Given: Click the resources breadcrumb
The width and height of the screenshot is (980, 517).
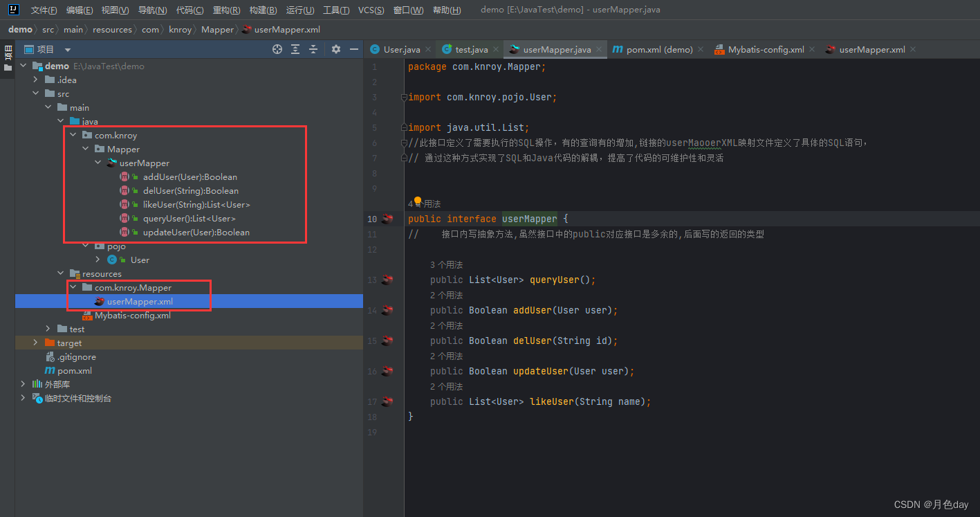Looking at the screenshot, I should coord(112,30).
